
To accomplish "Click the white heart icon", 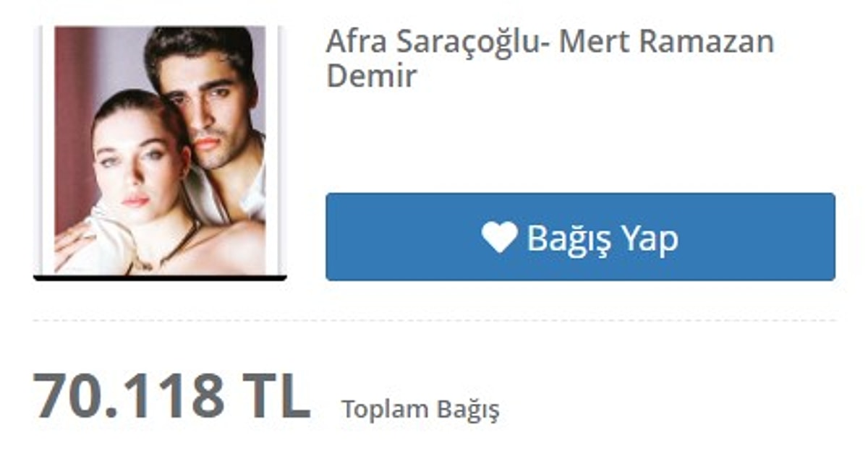I will click(500, 237).
